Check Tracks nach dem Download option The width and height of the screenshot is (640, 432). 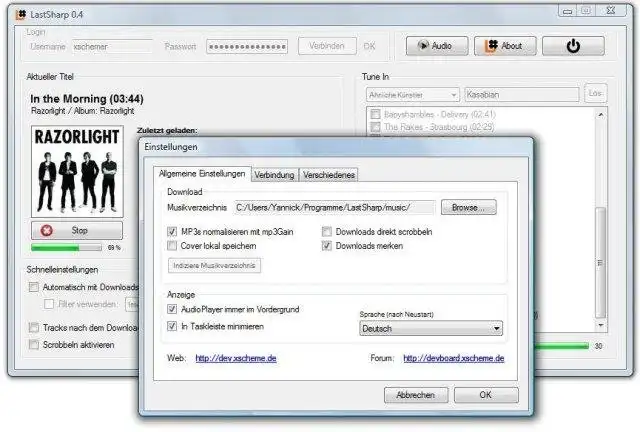pos(34,327)
